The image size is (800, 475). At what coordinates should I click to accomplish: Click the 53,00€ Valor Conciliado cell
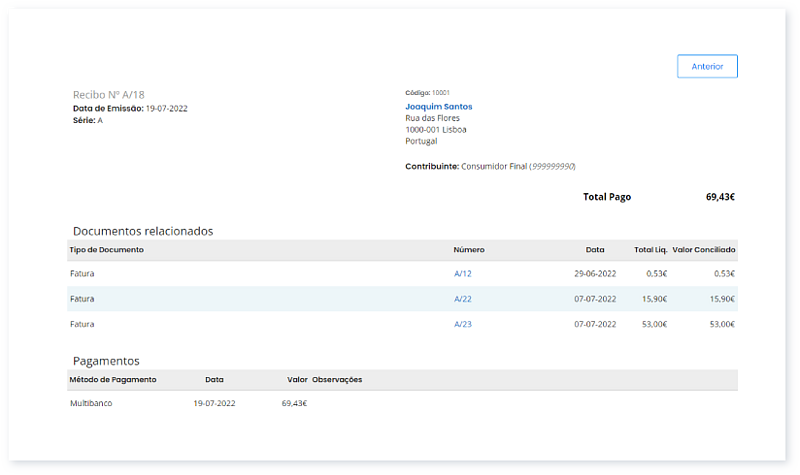coord(721,324)
